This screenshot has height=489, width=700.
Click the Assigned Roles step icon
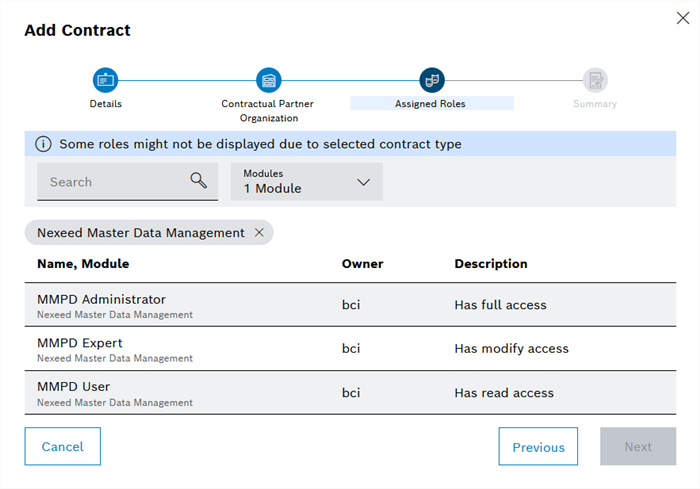tap(432, 80)
